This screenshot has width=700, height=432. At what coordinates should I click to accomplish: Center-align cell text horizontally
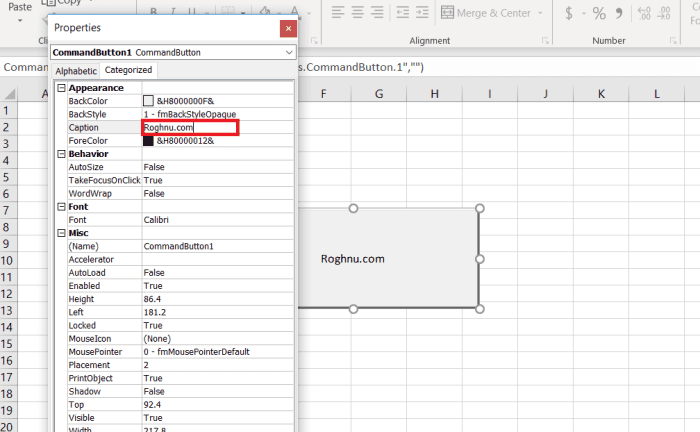[x=358, y=12]
